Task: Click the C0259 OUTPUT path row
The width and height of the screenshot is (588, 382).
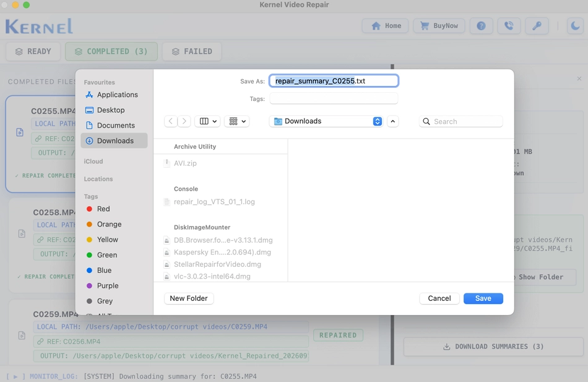Action: tap(171, 356)
